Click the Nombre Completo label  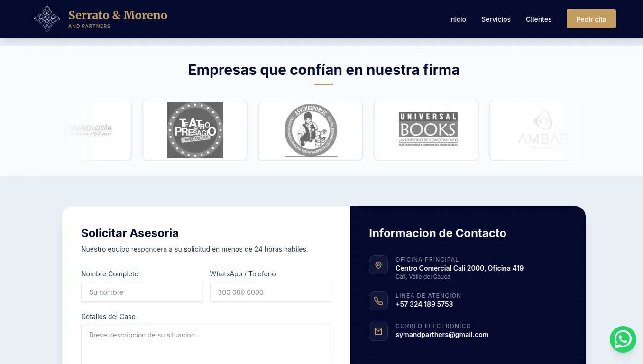[x=110, y=274]
